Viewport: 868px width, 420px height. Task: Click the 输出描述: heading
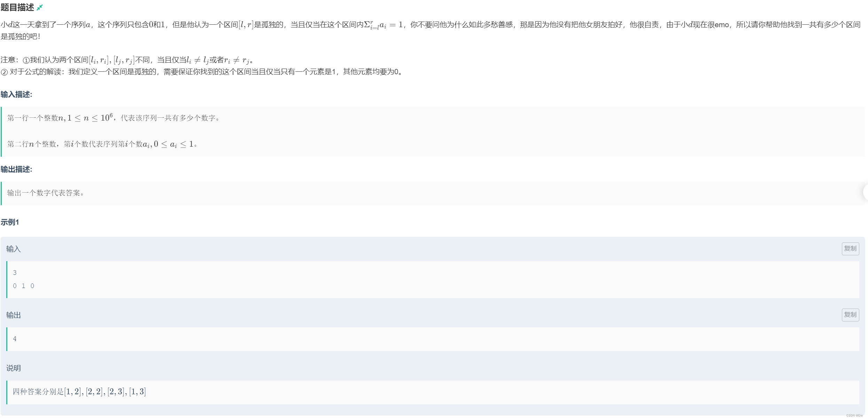[16, 169]
